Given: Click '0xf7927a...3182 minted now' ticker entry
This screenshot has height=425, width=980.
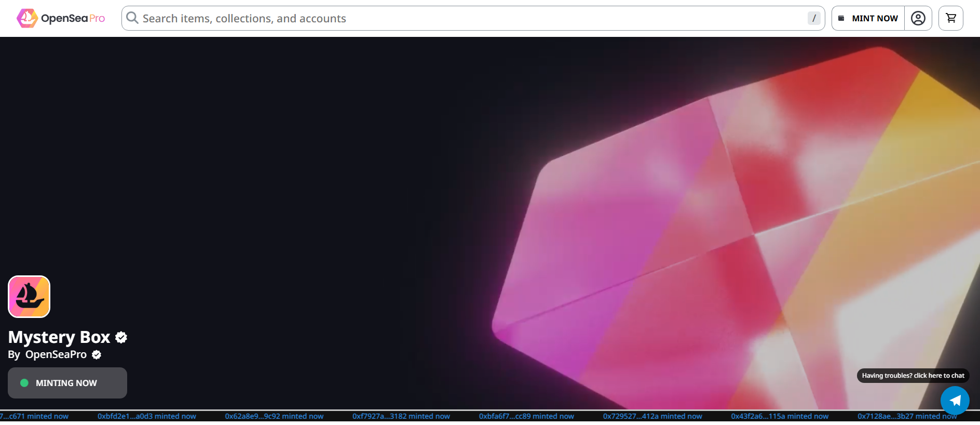Looking at the screenshot, I should 401,416.
